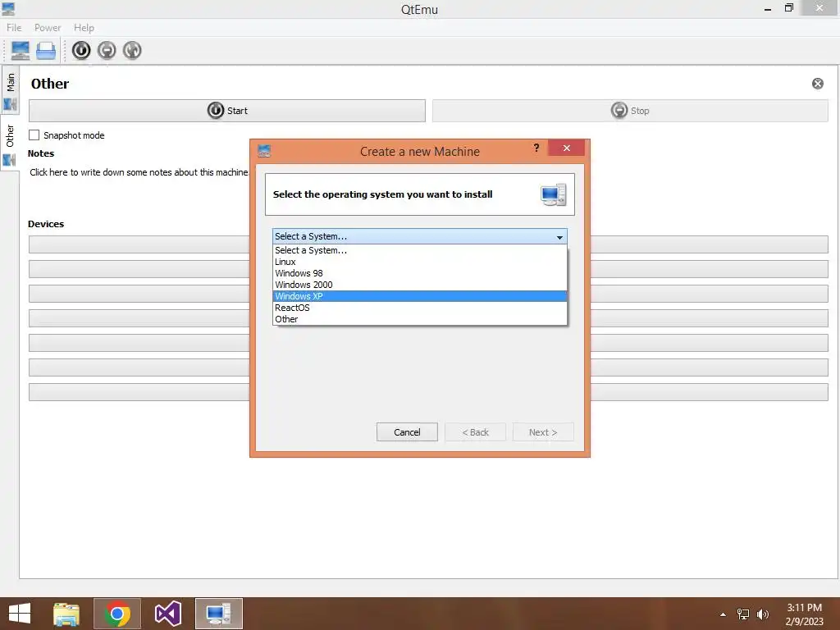The image size is (840, 630).
Task: Click Cancel in the dialog
Action: 407,432
